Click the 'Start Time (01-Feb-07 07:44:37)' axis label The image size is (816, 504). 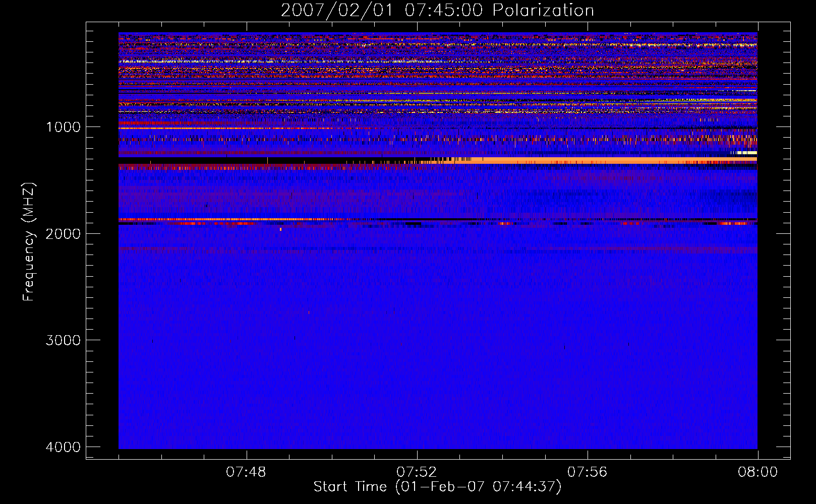pyautogui.click(x=437, y=487)
